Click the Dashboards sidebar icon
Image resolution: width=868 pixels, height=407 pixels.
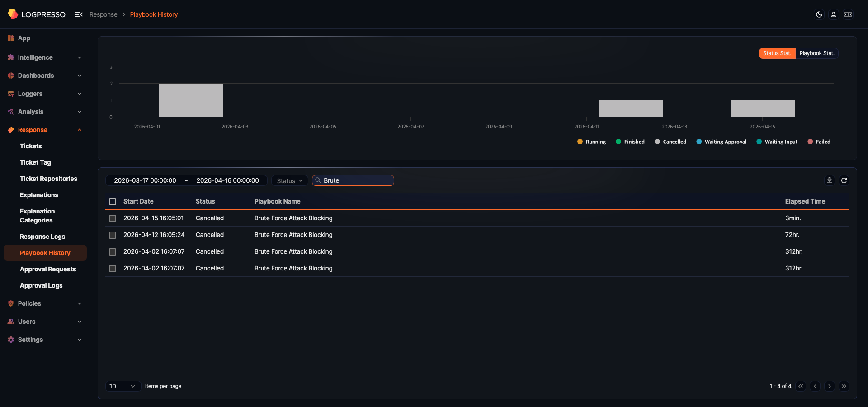click(x=11, y=76)
